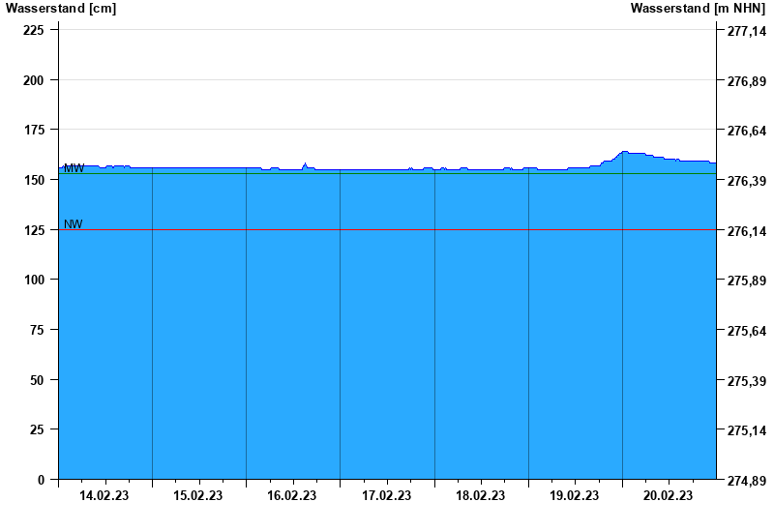Screen dimensions: 774x532
Task: Click the 200 label on left axis
Action: click(x=34, y=80)
